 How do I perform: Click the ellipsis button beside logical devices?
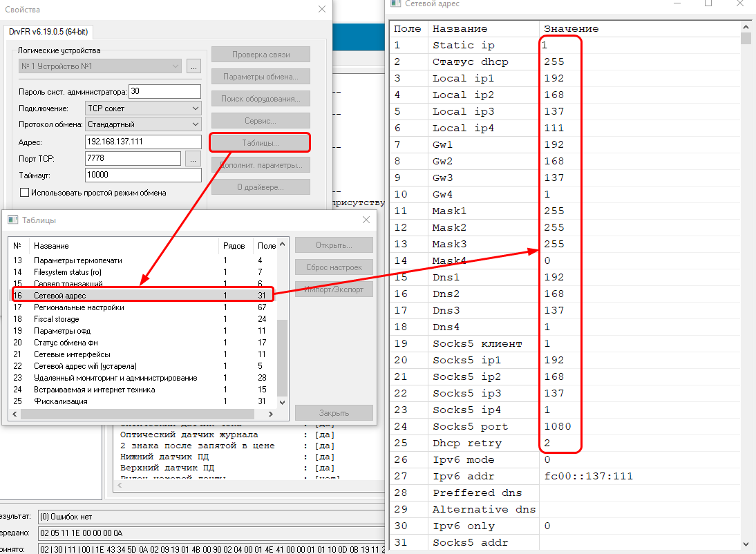193,66
